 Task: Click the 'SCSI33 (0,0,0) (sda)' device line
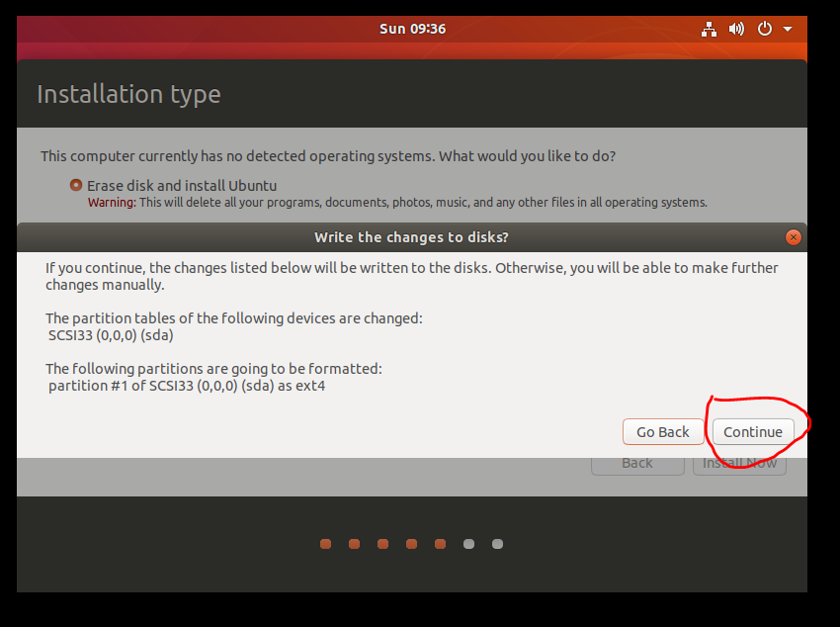(111, 335)
